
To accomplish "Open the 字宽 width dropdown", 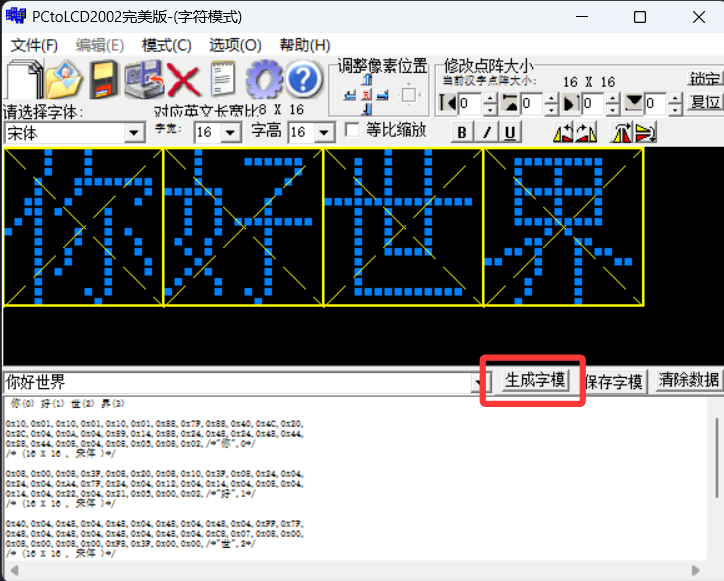I will point(230,133).
